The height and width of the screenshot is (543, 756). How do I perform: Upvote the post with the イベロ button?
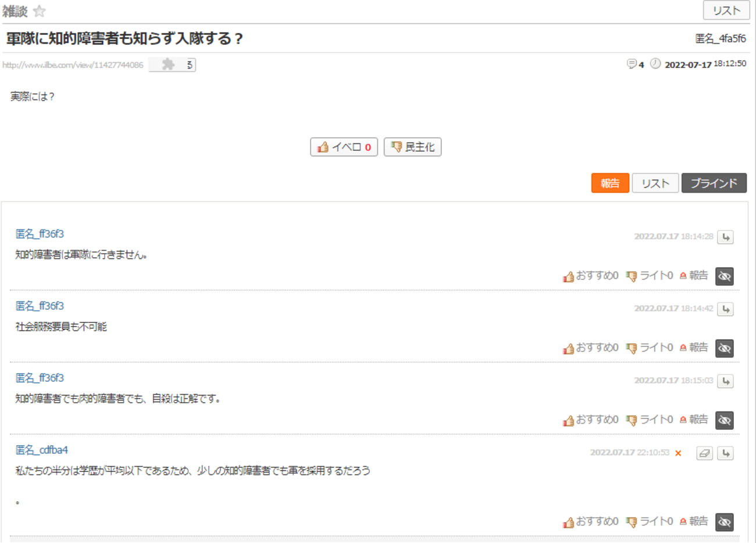point(344,147)
